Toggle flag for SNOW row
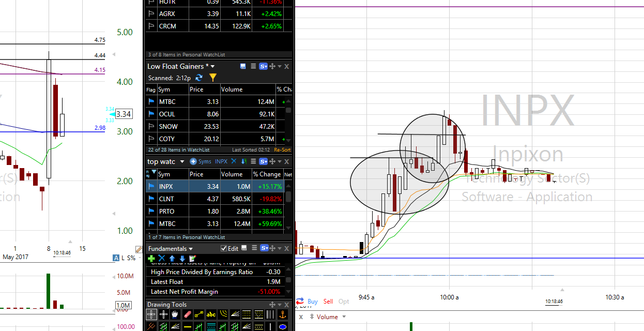 pos(151,127)
